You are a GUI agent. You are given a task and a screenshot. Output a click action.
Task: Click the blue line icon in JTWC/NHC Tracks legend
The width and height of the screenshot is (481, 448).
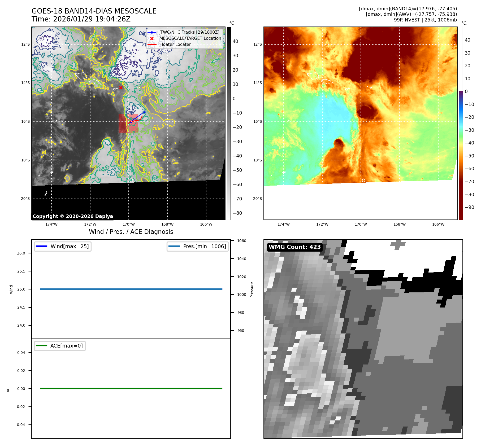point(152,32)
